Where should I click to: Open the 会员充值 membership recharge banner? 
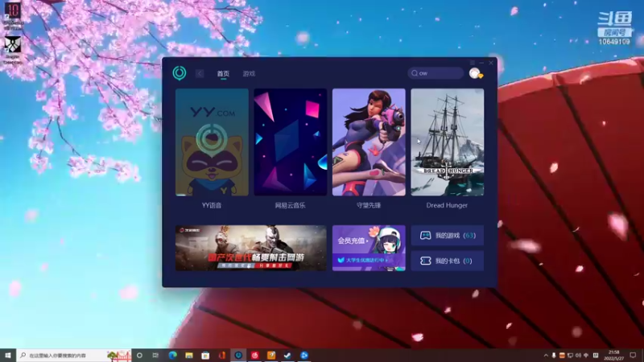click(x=369, y=248)
